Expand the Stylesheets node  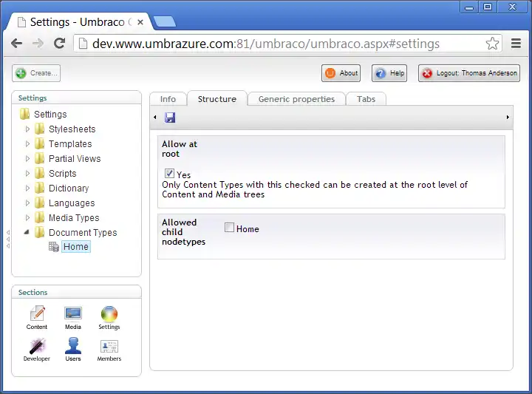click(x=28, y=129)
